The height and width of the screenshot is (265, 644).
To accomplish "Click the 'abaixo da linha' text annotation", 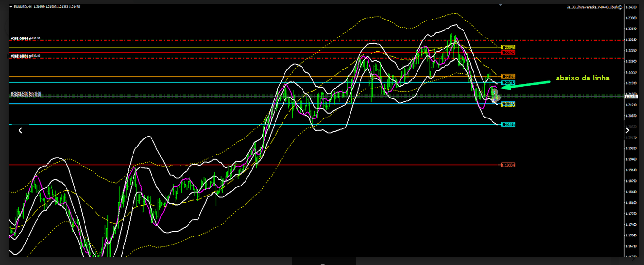I will 582,78.
